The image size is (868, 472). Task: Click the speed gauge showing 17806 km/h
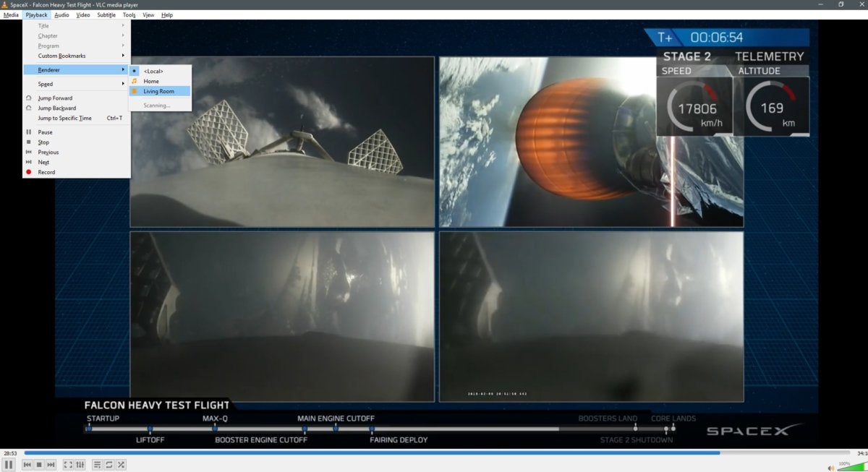[694, 106]
